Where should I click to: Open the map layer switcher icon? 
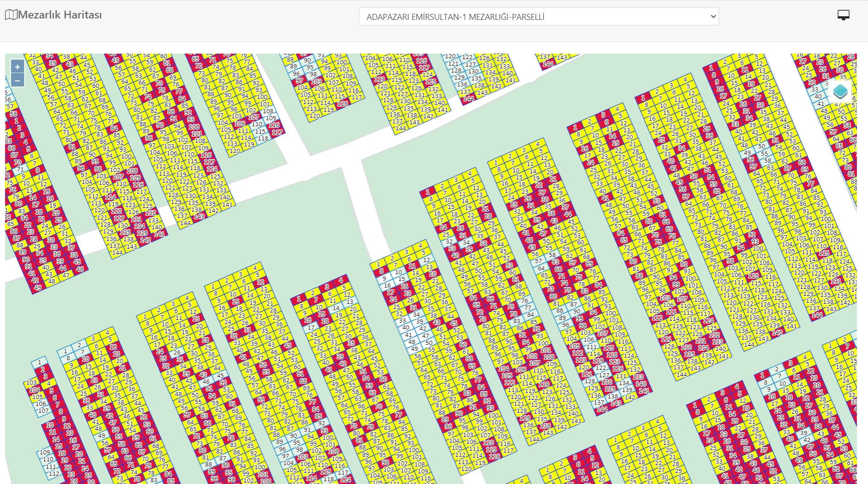[840, 92]
